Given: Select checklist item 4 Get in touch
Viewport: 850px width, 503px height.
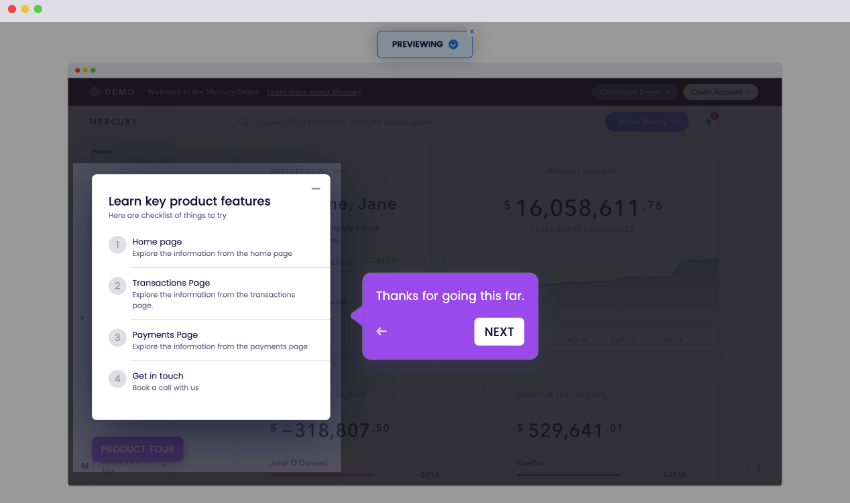Looking at the screenshot, I should 219,381.
